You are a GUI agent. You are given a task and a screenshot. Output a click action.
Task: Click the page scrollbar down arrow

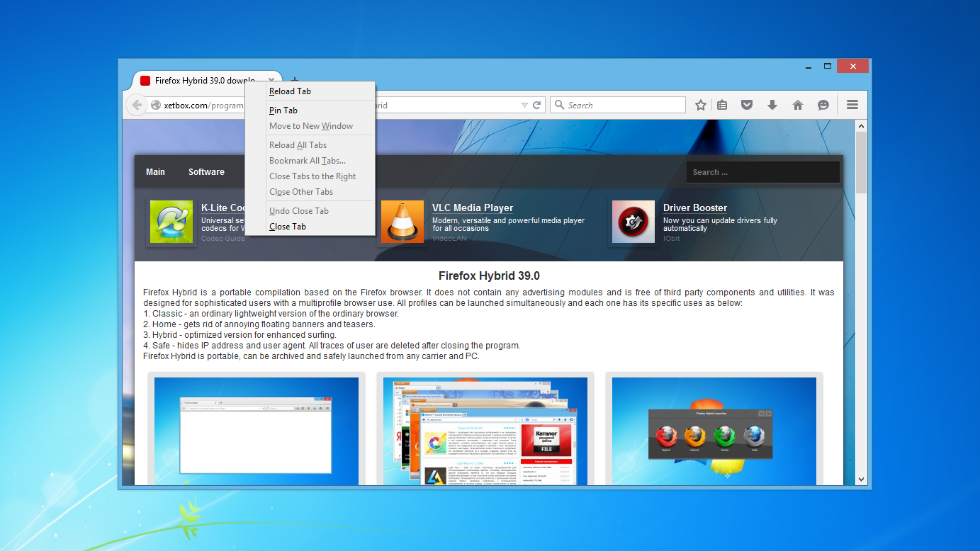[x=861, y=479]
